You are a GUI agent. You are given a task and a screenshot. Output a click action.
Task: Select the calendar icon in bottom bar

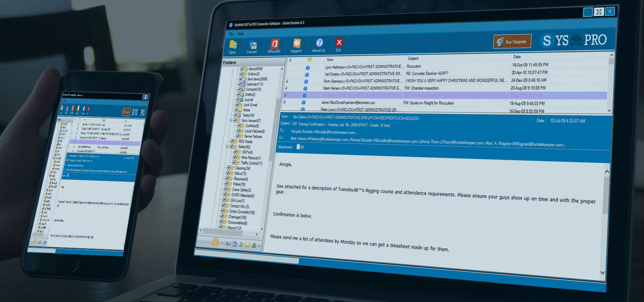pos(234,244)
